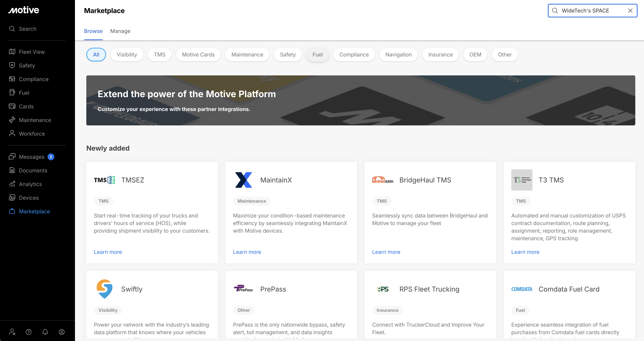Viewport: 644px width, 341px height.
Task: Filter by Other category
Action: pyautogui.click(x=505, y=55)
